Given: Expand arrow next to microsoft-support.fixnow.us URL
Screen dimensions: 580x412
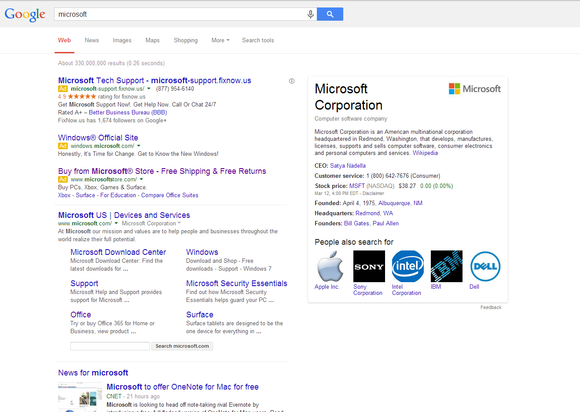Looking at the screenshot, I should pyautogui.click(x=149, y=89).
